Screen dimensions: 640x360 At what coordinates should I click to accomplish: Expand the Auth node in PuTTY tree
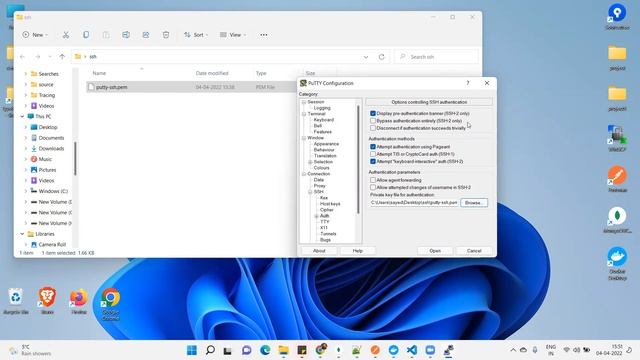tap(316, 216)
